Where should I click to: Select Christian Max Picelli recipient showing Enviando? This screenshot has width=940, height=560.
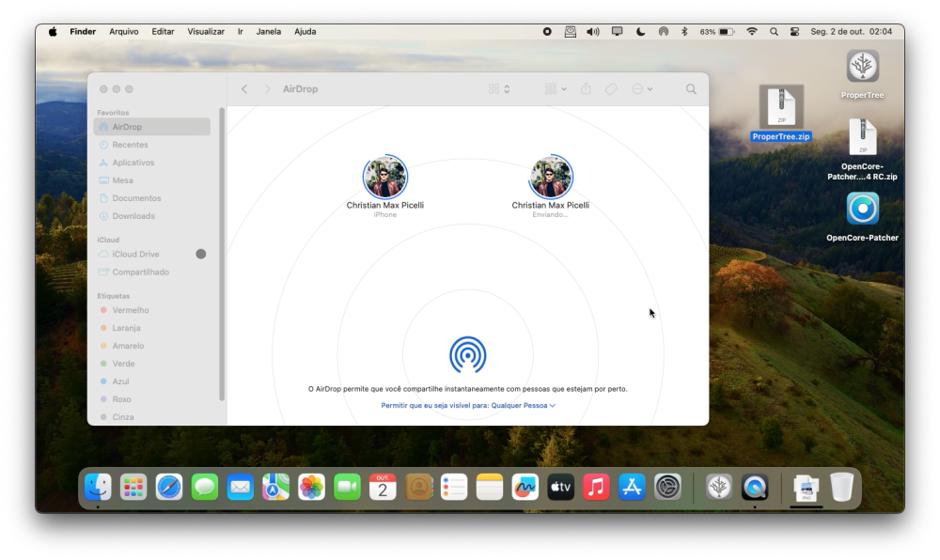[550, 178]
